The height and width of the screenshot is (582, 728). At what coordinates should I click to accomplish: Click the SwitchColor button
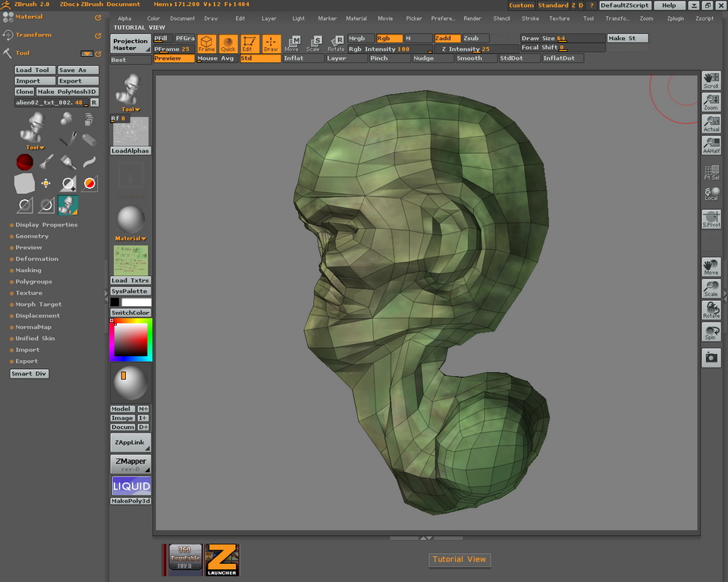(130, 313)
